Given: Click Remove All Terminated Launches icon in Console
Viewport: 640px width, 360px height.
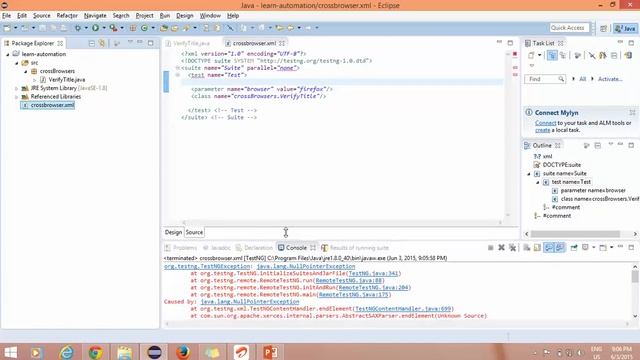Looking at the screenshot, I should click(x=512, y=248).
